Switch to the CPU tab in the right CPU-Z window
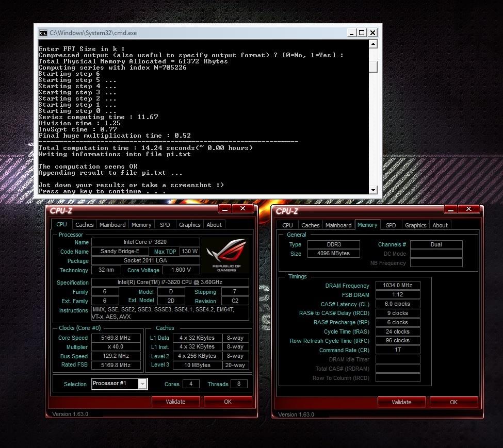The image size is (503, 448). coord(287,225)
